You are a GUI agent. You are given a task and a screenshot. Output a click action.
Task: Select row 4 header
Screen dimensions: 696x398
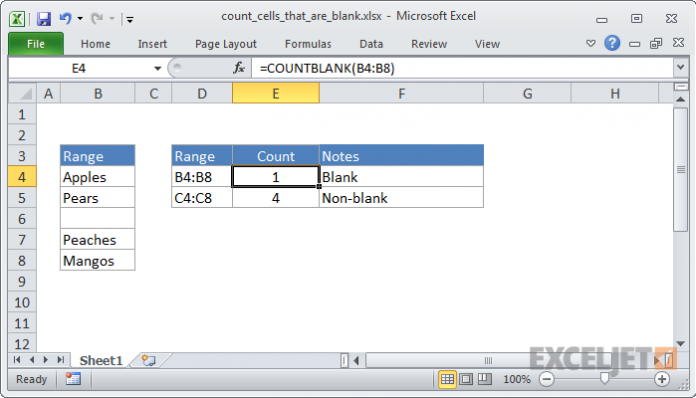point(22,177)
